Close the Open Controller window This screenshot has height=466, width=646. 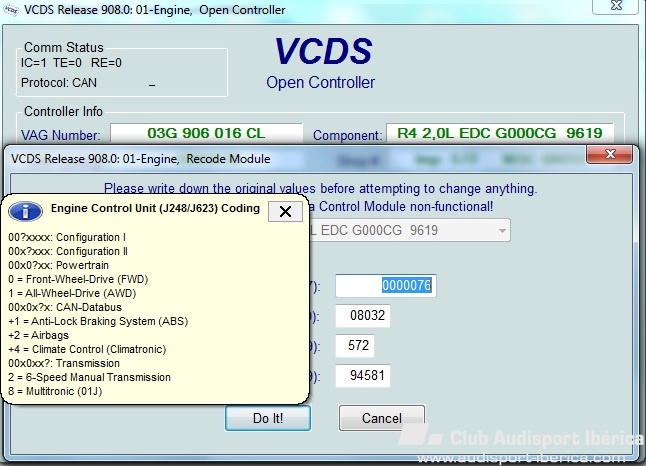[x=616, y=6]
